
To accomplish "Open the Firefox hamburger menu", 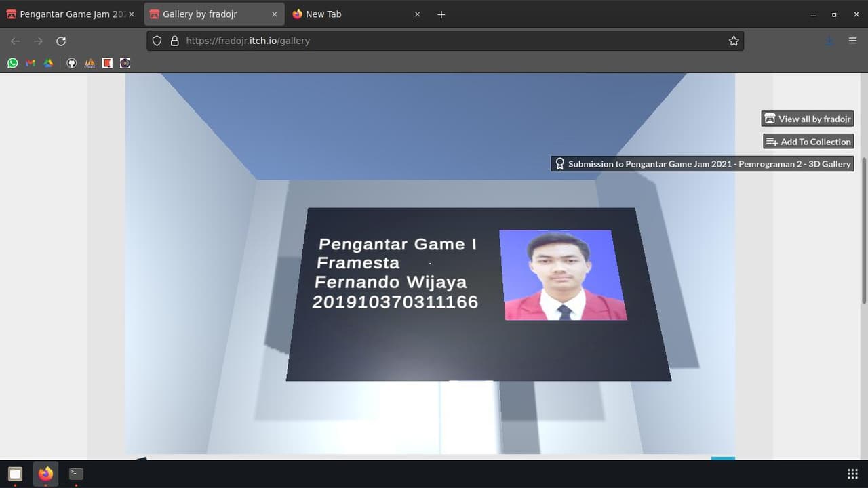I will pos(852,41).
